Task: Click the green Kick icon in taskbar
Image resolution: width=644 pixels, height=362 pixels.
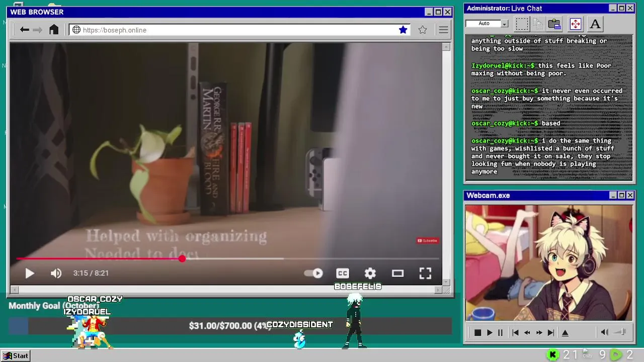Action: click(x=552, y=355)
